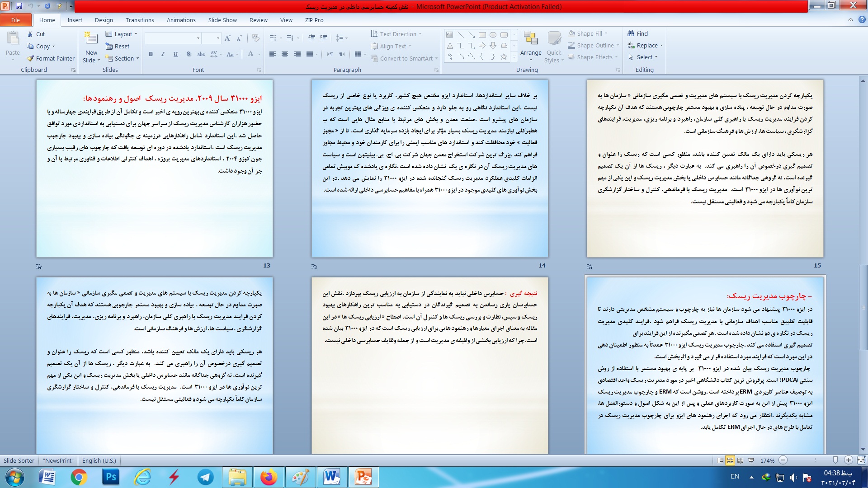Toggle Underline formatting button
This screenshot has width=868, height=488.
pyautogui.click(x=175, y=54)
